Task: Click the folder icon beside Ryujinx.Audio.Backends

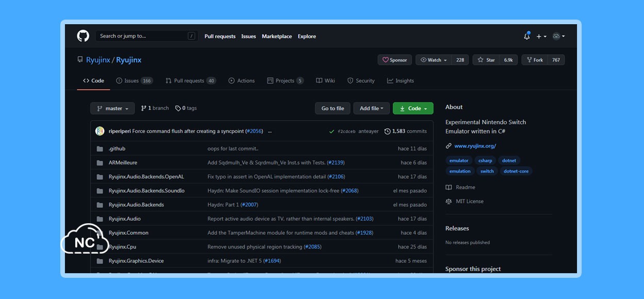Action: tap(100, 205)
